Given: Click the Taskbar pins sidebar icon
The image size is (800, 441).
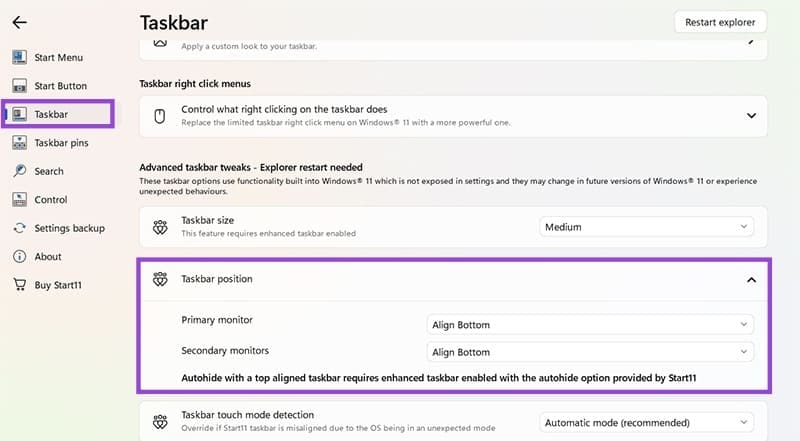Looking at the screenshot, I should pos(19,143).
